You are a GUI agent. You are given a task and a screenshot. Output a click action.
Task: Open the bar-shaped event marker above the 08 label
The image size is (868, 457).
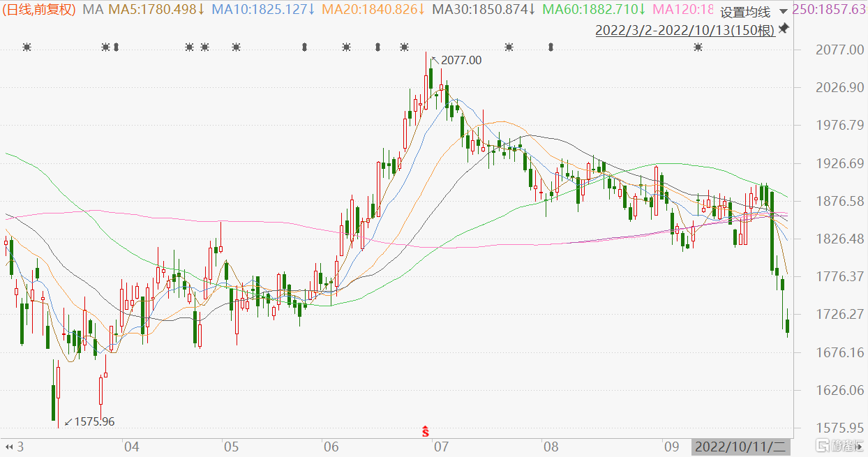click(551, 47)
